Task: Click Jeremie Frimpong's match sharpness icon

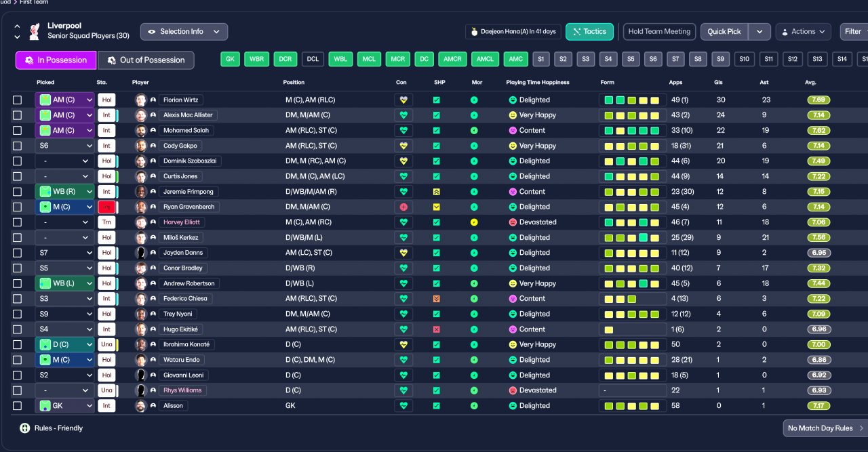Action: 437,192
